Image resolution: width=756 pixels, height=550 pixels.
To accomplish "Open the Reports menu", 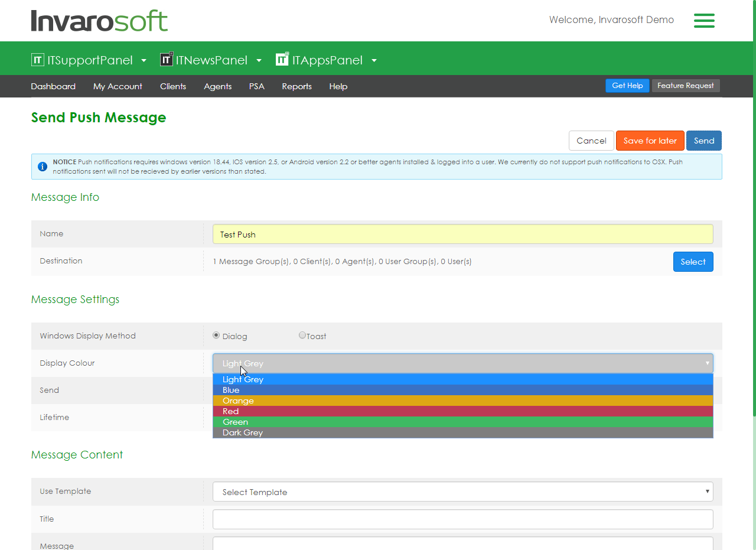I will point(296,86).
